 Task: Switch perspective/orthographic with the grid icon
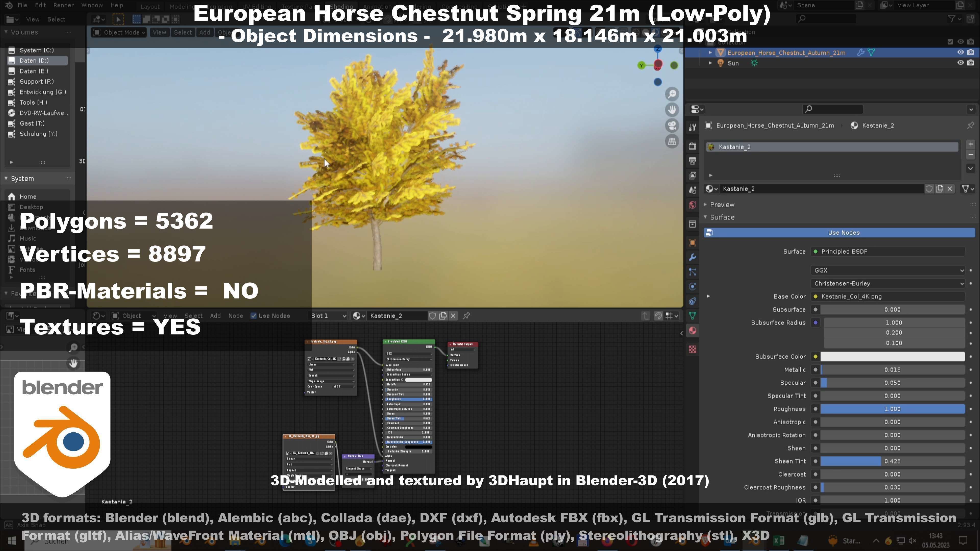coord(672,142)
